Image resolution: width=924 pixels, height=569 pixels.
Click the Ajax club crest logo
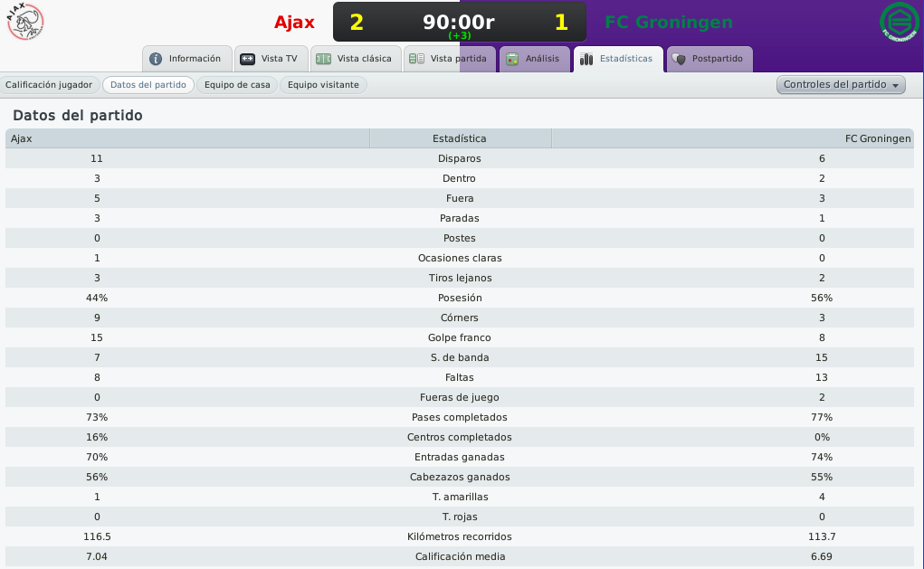25,22
